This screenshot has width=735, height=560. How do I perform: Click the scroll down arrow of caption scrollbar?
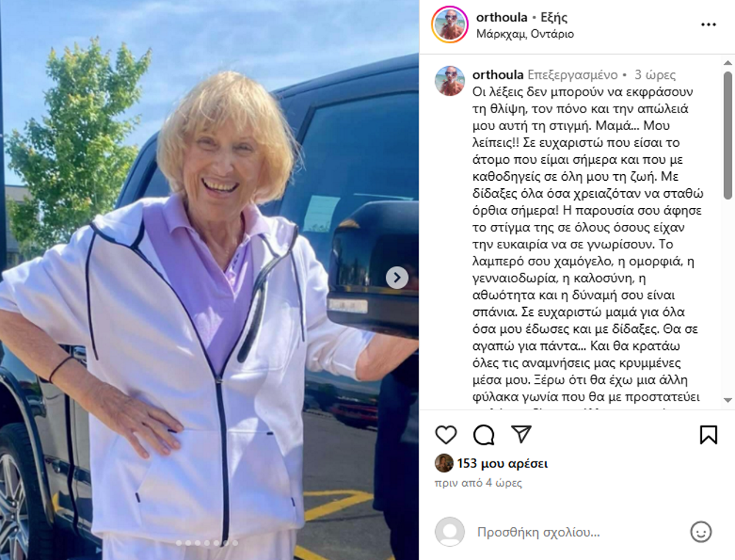728,401
